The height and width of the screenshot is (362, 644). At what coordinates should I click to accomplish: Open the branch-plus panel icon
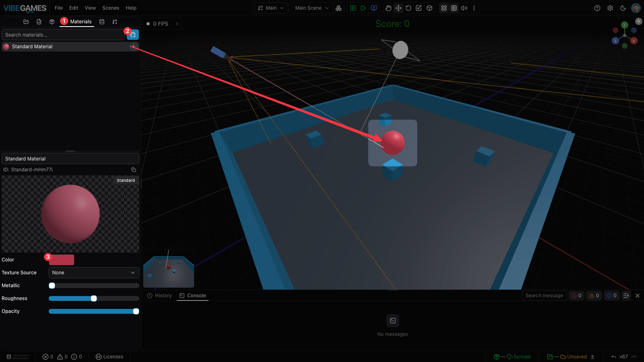115,22
